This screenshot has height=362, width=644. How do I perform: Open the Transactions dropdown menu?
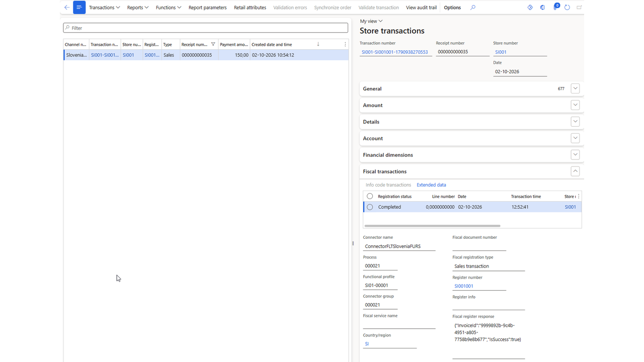tap(104, 8)
